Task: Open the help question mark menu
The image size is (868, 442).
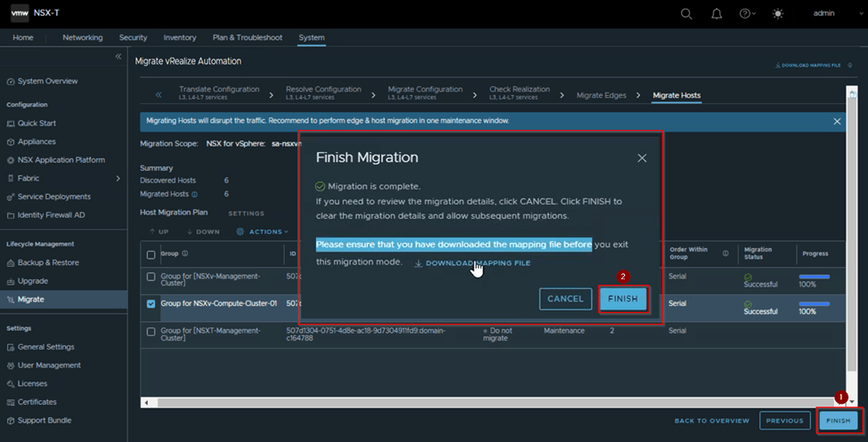Action: (747, 13)
